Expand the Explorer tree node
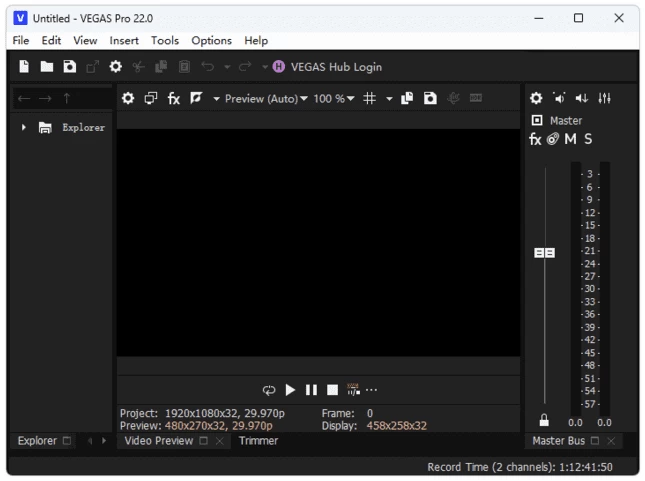Viewport: 645px width, 481px height. click(24, 128)
